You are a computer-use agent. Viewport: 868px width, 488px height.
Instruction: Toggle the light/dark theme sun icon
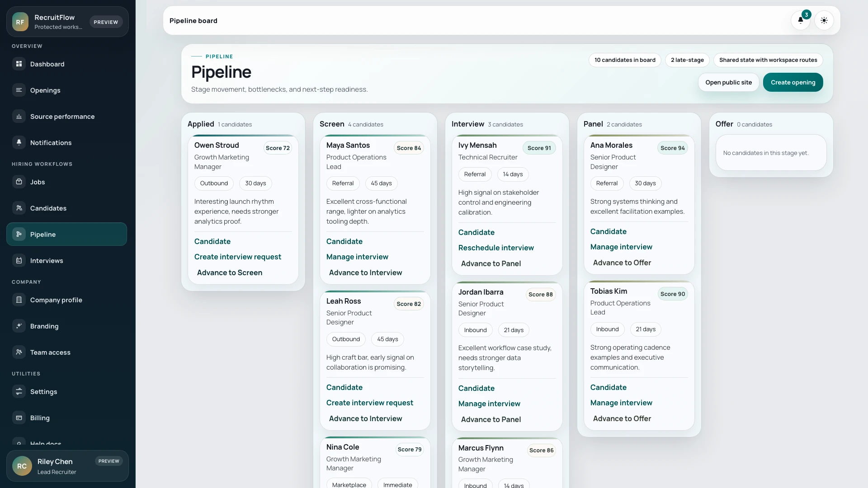tap(824, 20)
